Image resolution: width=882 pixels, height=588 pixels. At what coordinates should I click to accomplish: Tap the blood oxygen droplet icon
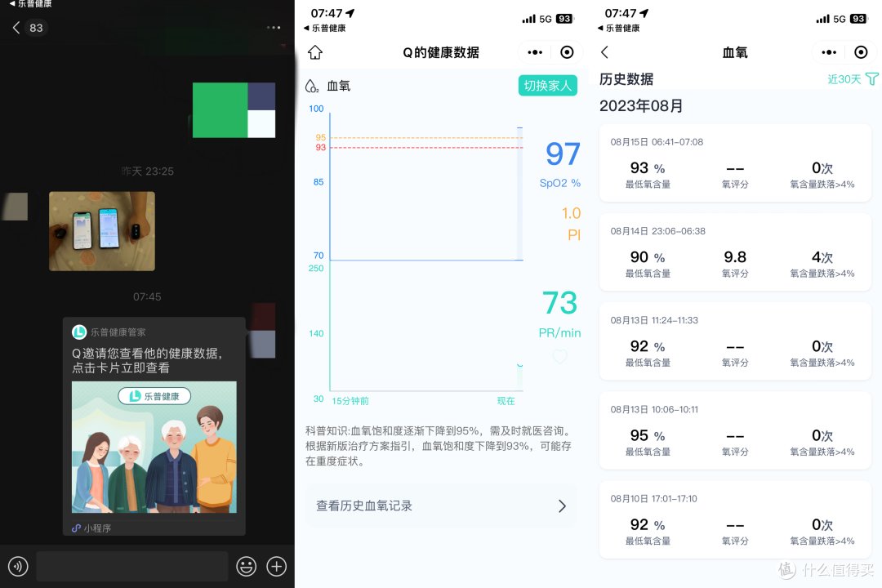312,86
